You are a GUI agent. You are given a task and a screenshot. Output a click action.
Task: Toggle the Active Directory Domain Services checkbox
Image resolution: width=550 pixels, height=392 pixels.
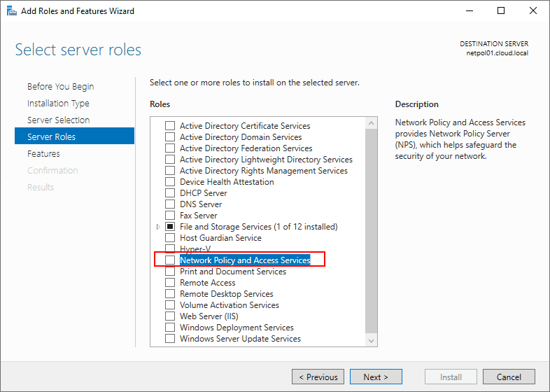coord(170,137)
